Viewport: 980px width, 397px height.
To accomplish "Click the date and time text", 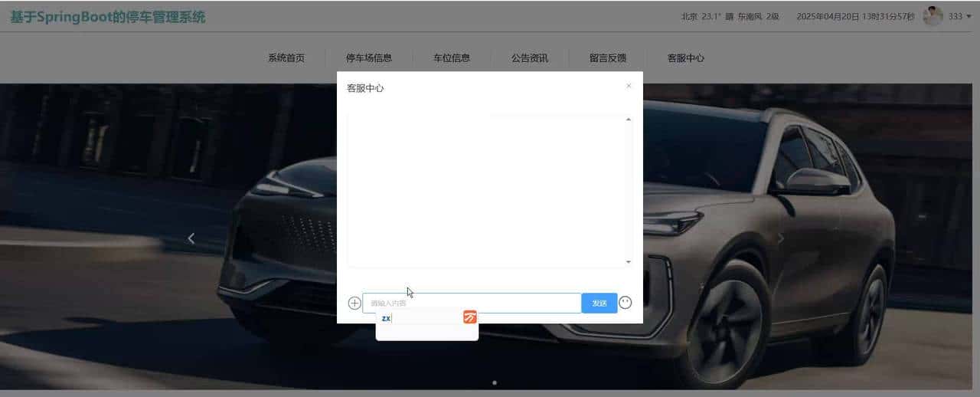I will tap(855, 16).
